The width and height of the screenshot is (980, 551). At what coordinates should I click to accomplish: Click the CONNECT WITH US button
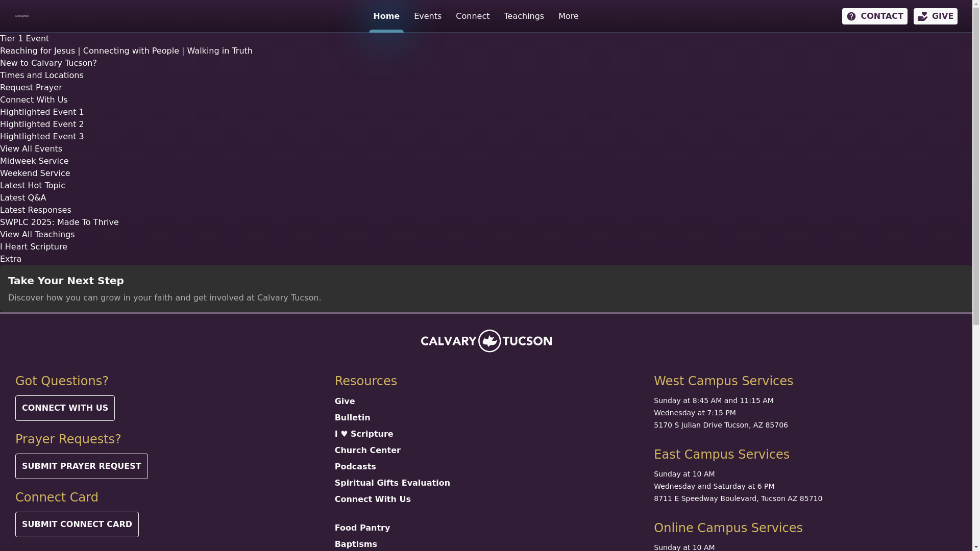click(x=65, y=408)
